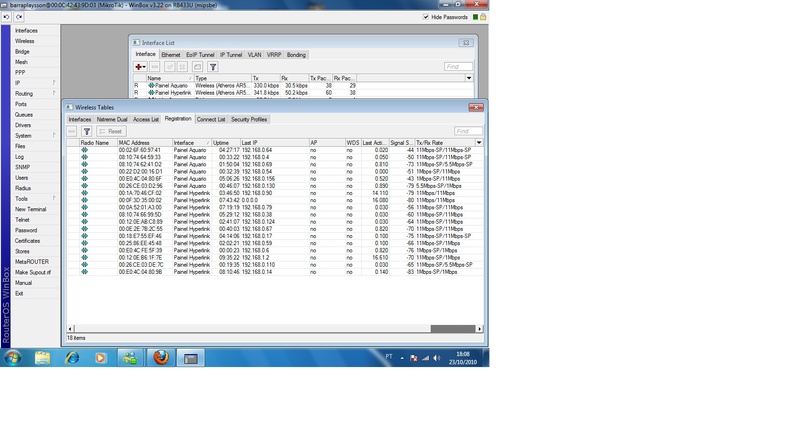Open the Ethernet tab in Interface List
The image size is (800, 433).
point(170,55)
